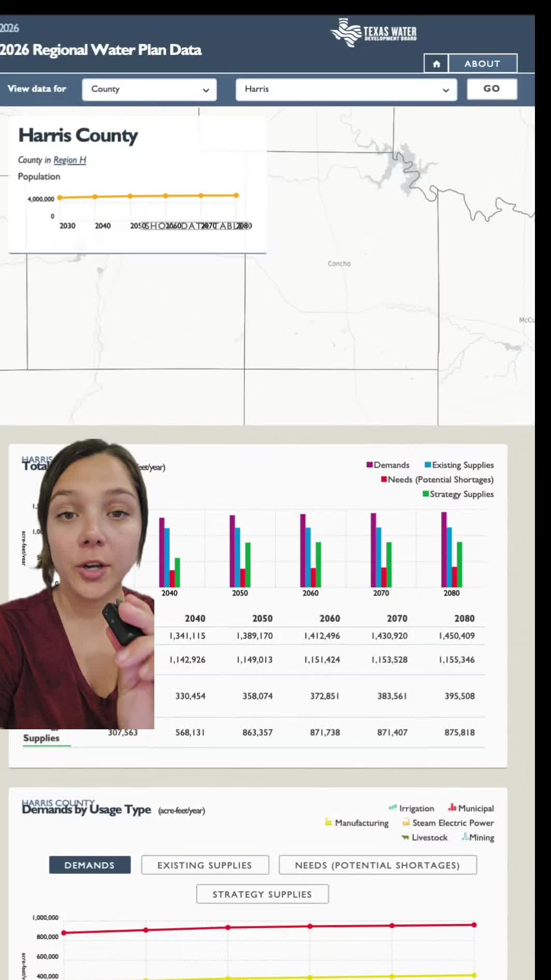Viewport: 551px width, 980px height.
Task: Toggle the Needs (Potential Shortages) red swatch
Action: (384, 479)
